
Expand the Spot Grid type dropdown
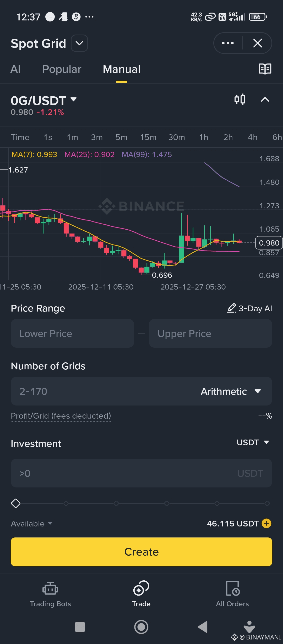pos(79,43)
